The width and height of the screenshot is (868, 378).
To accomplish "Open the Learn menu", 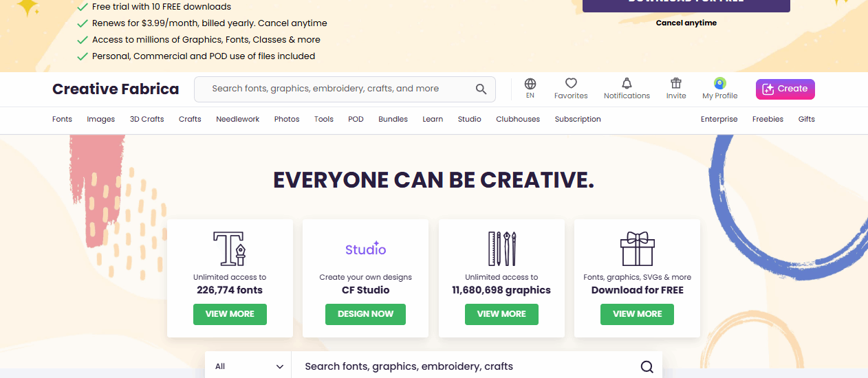I will [433, 119].
